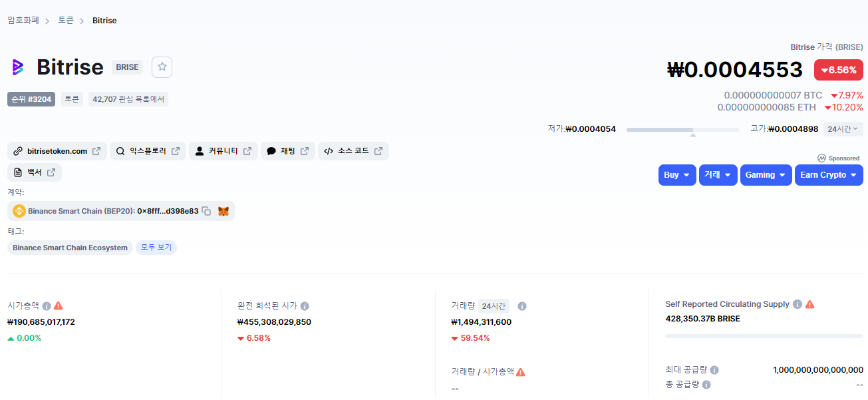Screen dimensions: 868x400
Task: Expand the 거래 dropdown button
Action: 718,175
